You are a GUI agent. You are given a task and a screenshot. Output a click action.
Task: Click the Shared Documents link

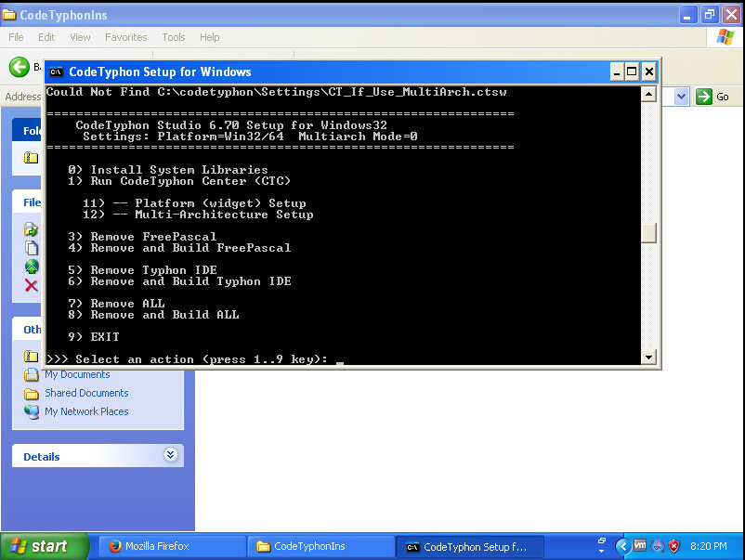86,393
